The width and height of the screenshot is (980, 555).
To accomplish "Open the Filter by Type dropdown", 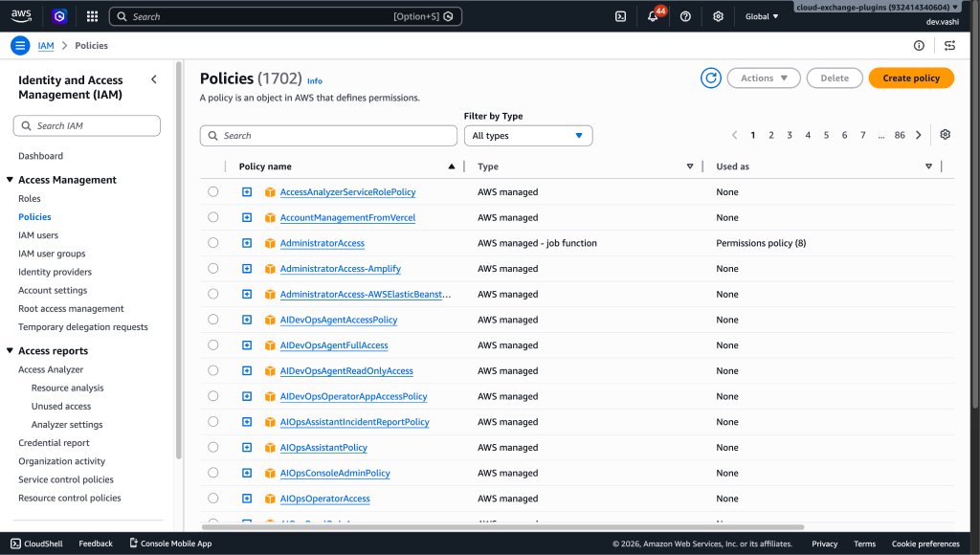I will pyautogui.click(x=528, y=136).
